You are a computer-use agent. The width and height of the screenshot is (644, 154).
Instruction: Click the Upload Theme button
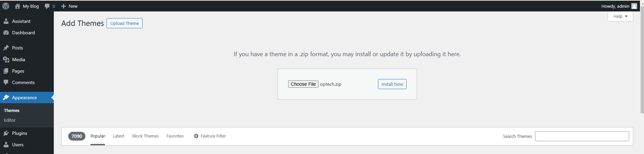tap(124, 23)
